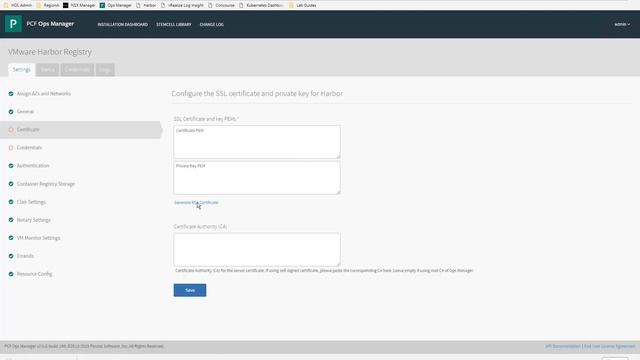Open the Credentials section in sidebar
This screenshot has height=360, width=640.
coord(29,147)
